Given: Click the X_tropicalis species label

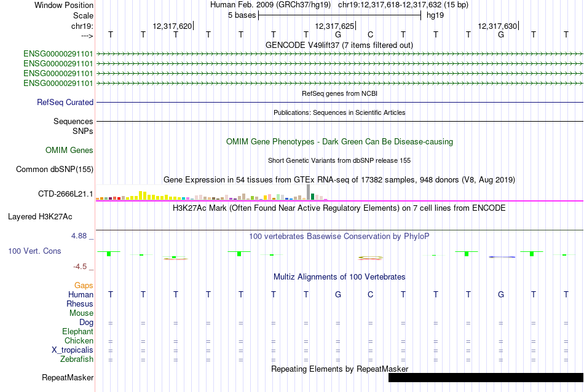Looking at the screenshot, I should tap(73, 350).
